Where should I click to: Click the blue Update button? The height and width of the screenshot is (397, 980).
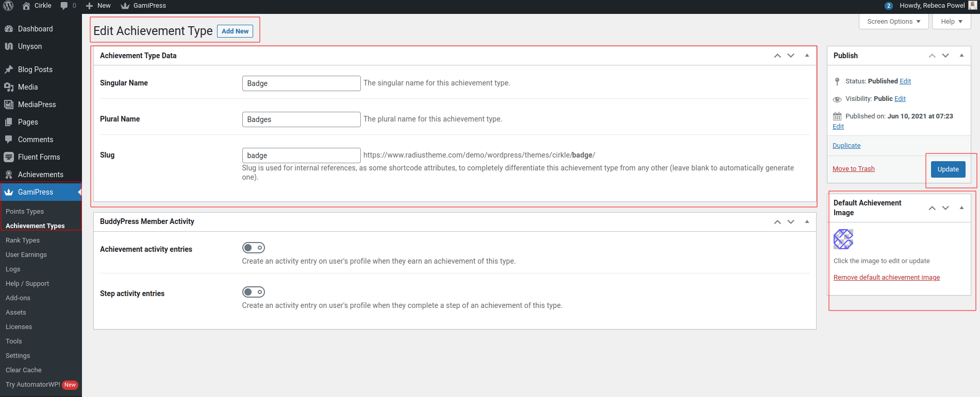tap(948, 169)
